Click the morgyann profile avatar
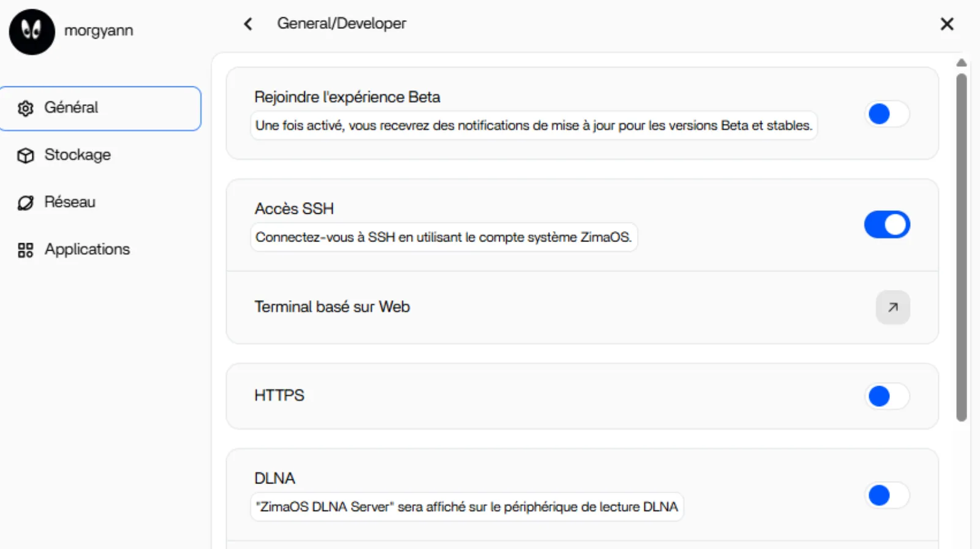 [x=32, y=32]
